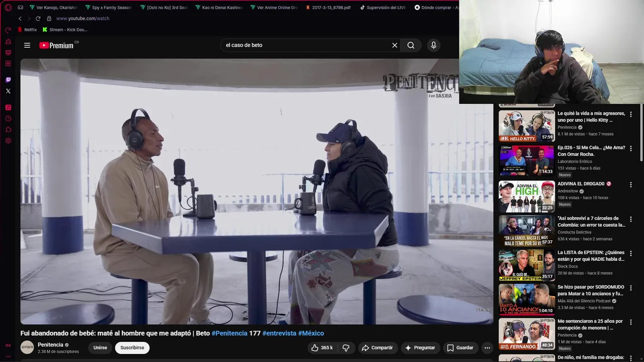Screen dimensions: 644x362
Task: Open the GX Corner gamepad icon
Action: [20, 8]
